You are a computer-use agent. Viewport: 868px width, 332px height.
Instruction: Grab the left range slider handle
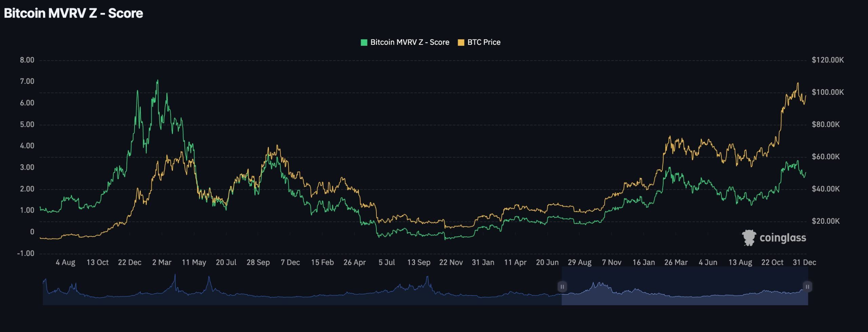point(562,287)
